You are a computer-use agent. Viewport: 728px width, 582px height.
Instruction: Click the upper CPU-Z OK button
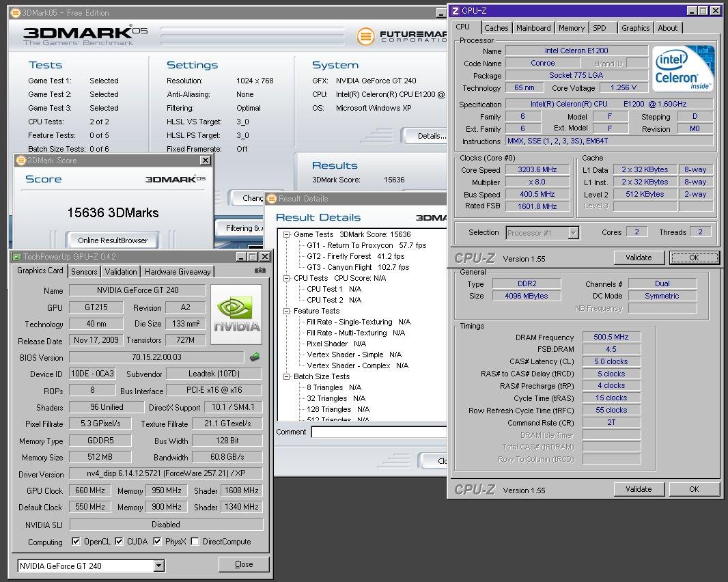point(694,258)
